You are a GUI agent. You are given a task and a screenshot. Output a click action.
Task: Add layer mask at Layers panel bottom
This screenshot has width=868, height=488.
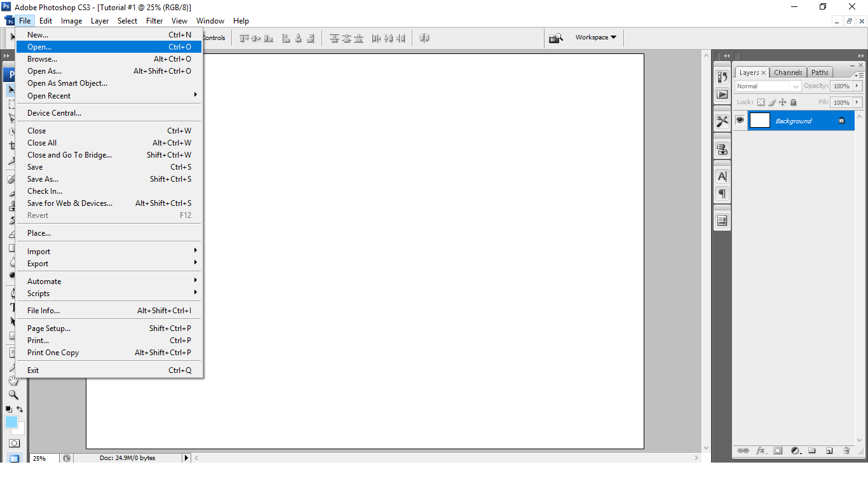click(778, 451)
